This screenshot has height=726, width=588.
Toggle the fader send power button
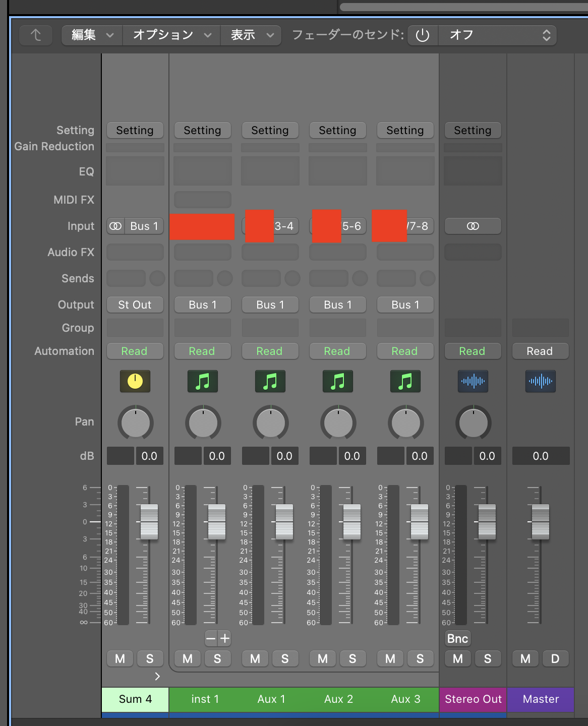point(423,35)
